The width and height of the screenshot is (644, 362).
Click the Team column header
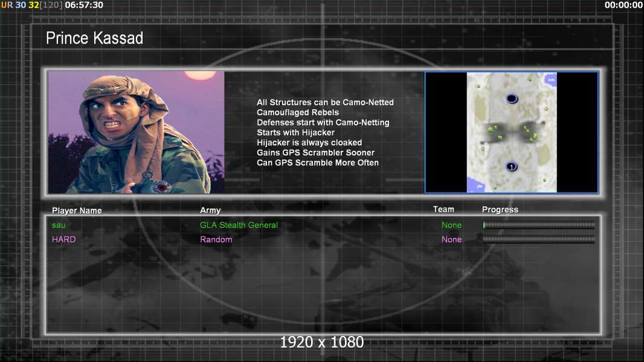point(443,209)
